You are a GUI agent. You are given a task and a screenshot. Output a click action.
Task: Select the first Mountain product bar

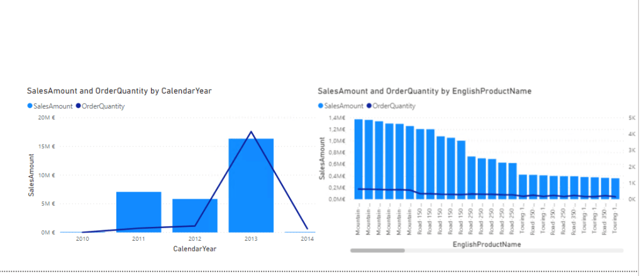pyautogui.click(x=358, y=159)
